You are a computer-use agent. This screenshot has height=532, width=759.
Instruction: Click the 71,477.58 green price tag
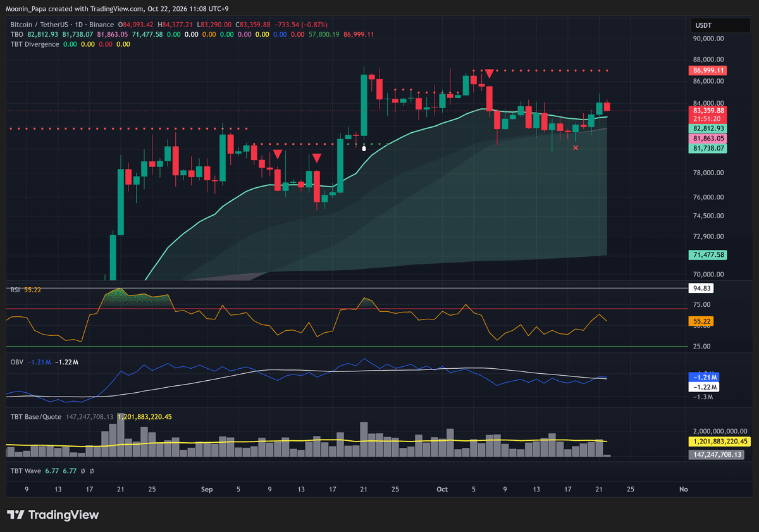pos(708,255)
